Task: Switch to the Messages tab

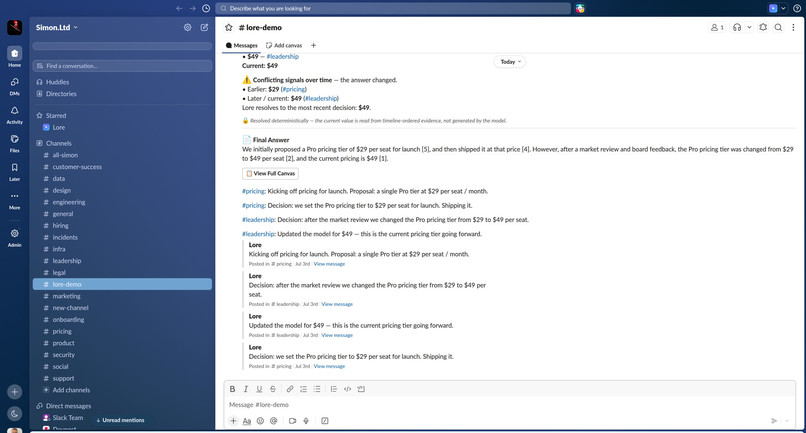Action: (x=242, y=45)
